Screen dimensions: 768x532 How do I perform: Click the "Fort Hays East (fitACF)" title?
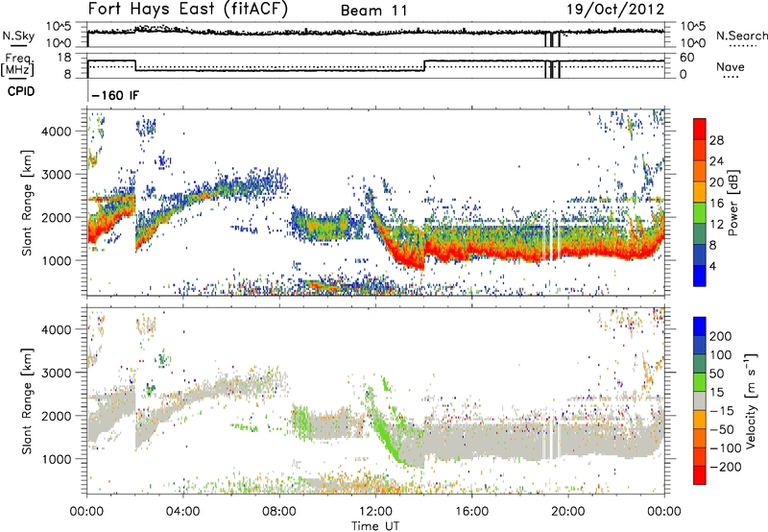[x=188, y=9]
